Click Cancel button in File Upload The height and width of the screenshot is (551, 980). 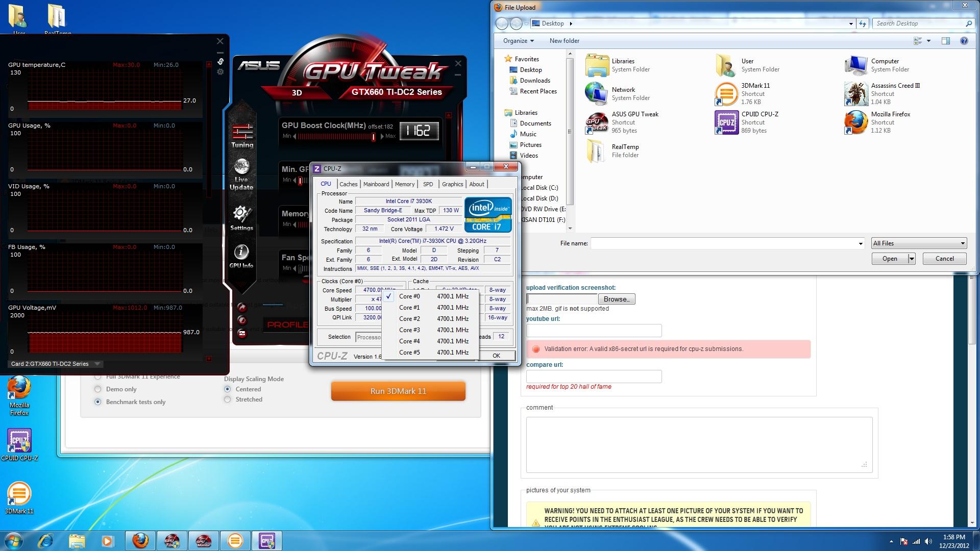tap(944, 259)
